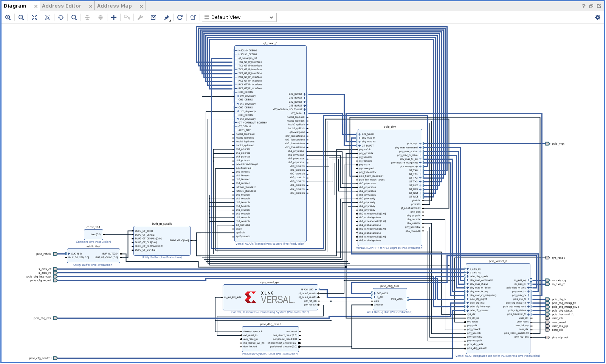The height and width of the screenshot is (364, 606).
Task: Select the pcie_phy block title
Action: pos(390,127)
